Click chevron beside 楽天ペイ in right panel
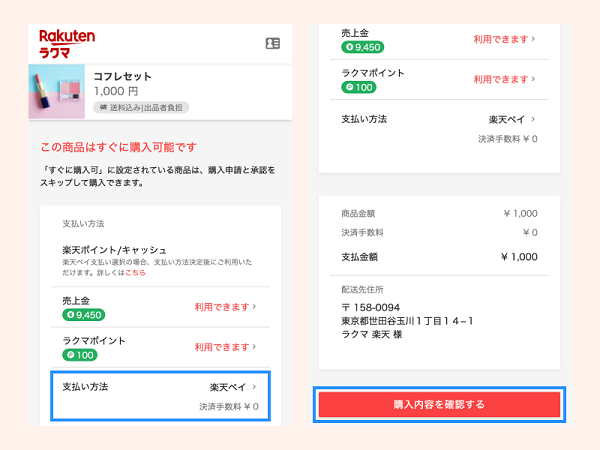Viewport: 600px width, 450px height. click(x=533, y=119)
